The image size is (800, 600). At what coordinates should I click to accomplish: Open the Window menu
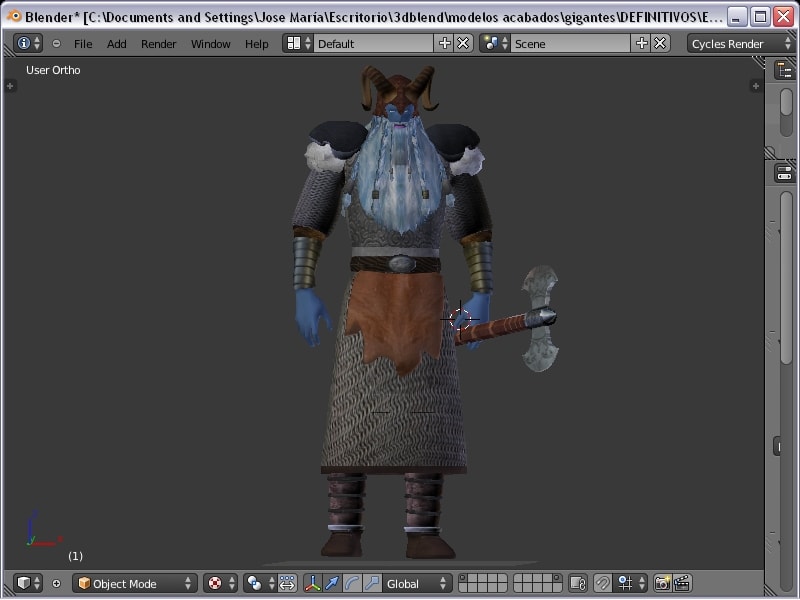pos(210,44)
